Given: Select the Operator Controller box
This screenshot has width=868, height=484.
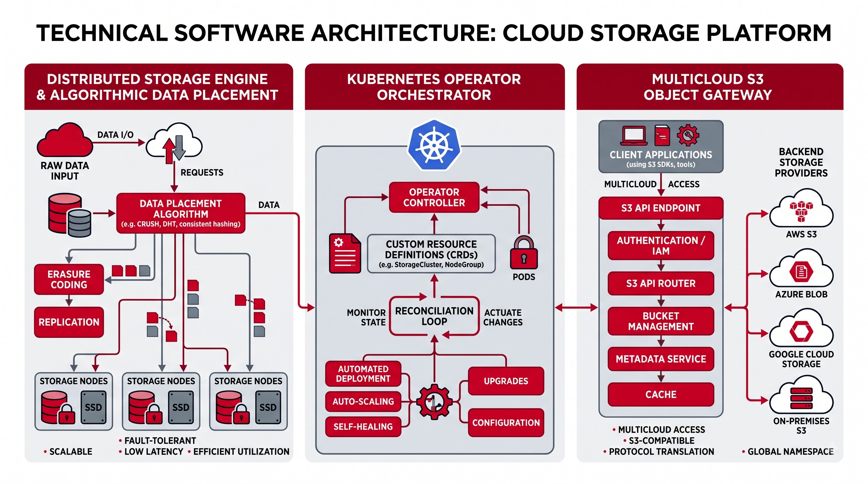Looking at the screenshot, I should click(434, 197).
